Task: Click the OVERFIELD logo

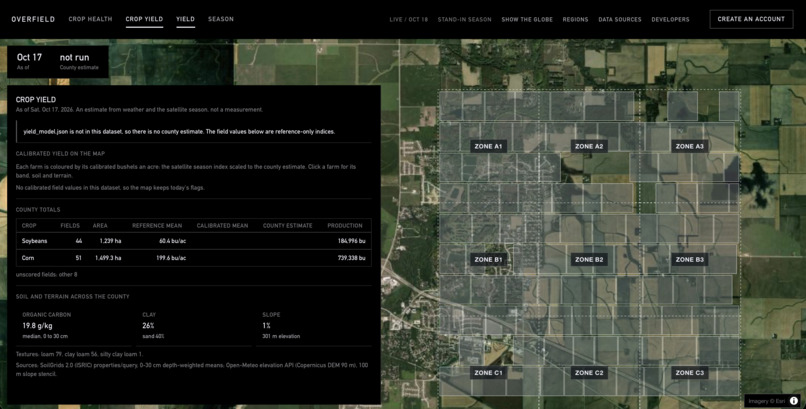Action: point(33,19)
